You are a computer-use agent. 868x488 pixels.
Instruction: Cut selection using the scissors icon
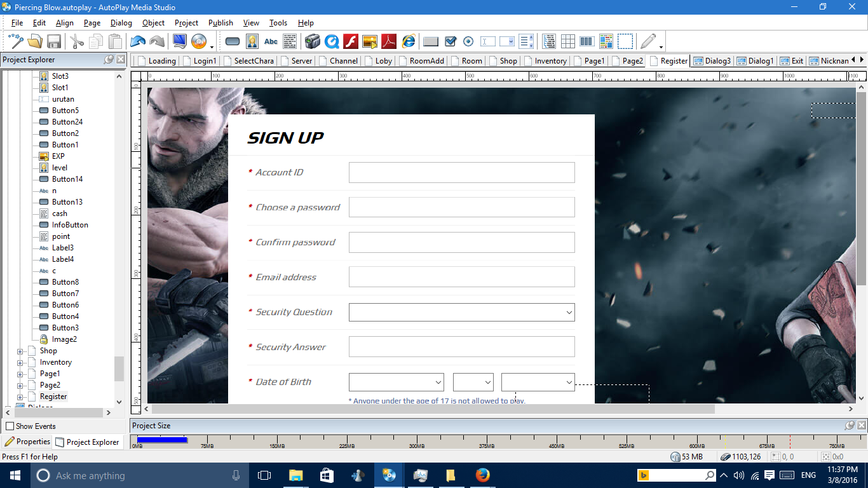[x=77, y=42]
